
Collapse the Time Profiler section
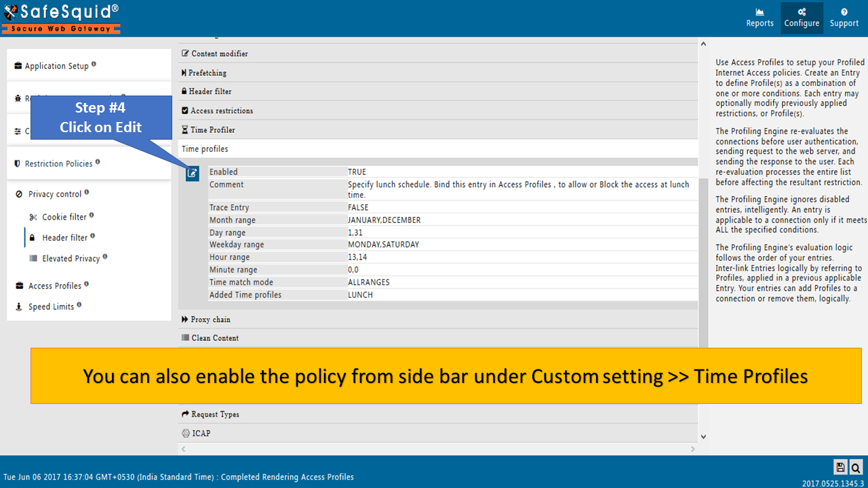(x=438, y=129)
